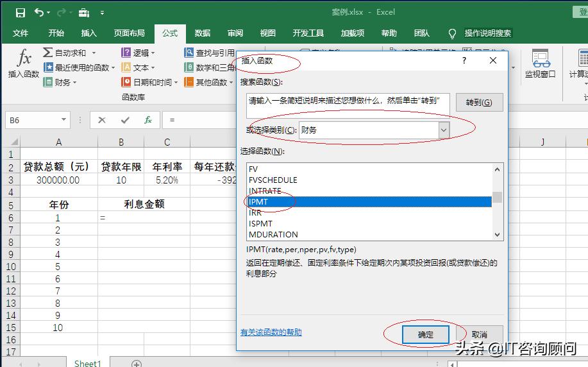The height and width of the screenshot is (367, 588).
Task: Open the 日期和时间 functions icon menu
Action: click(126, 82)
